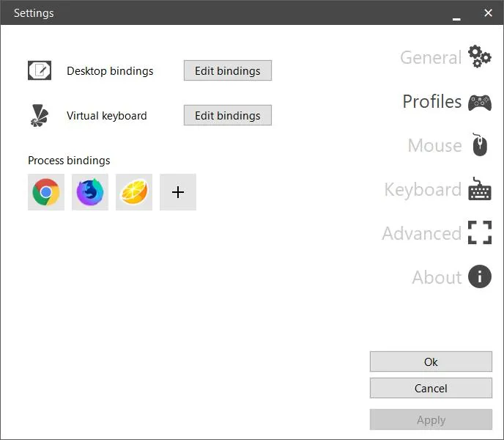Screen dimensions: 504x440
Task: Open the Firefox Nightly process binding
Action: click(x=90, y=192)
